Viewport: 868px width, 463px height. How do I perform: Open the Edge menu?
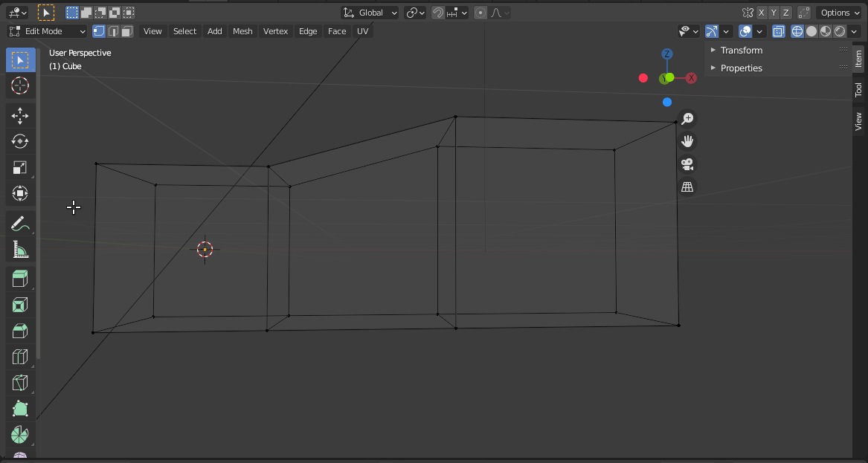tap(308, 31)
